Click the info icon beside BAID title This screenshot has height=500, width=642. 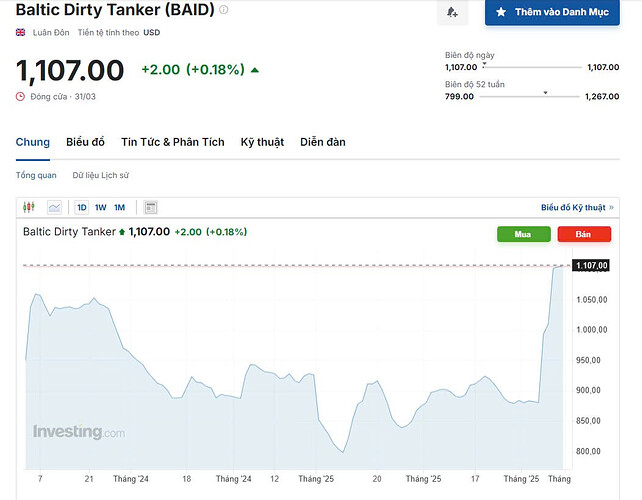pyautogui.click(x=224, y=10)
